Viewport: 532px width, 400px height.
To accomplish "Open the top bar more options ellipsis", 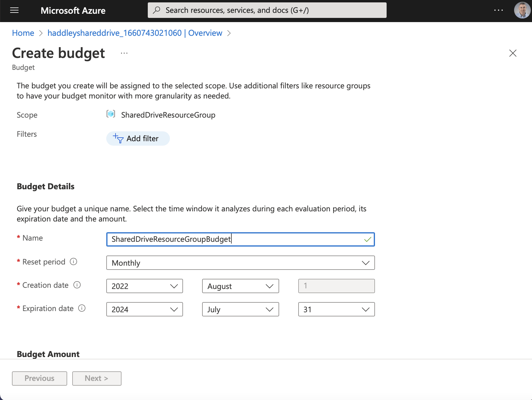I will point(498,10).
